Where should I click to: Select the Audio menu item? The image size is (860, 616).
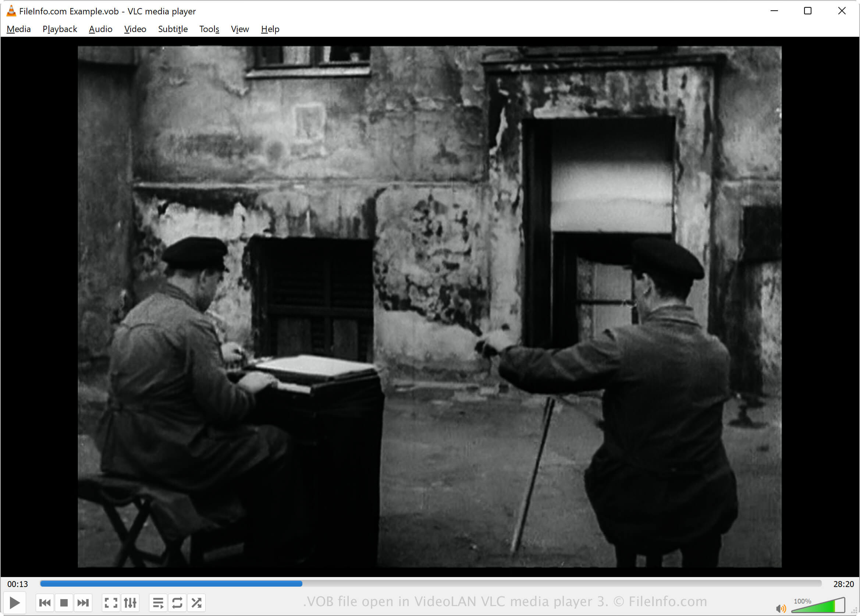click(100, 29)
